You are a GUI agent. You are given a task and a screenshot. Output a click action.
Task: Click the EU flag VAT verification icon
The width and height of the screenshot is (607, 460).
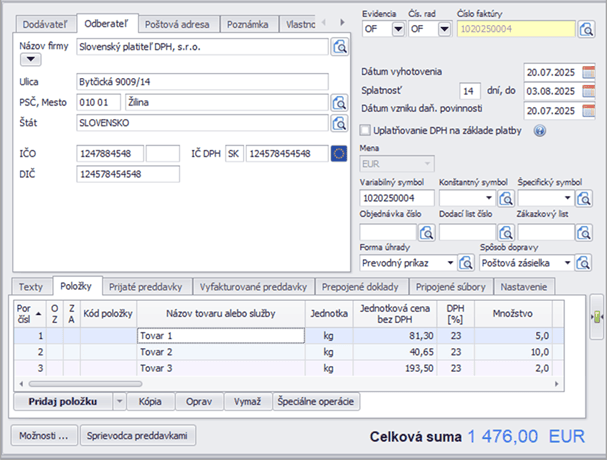338,153
